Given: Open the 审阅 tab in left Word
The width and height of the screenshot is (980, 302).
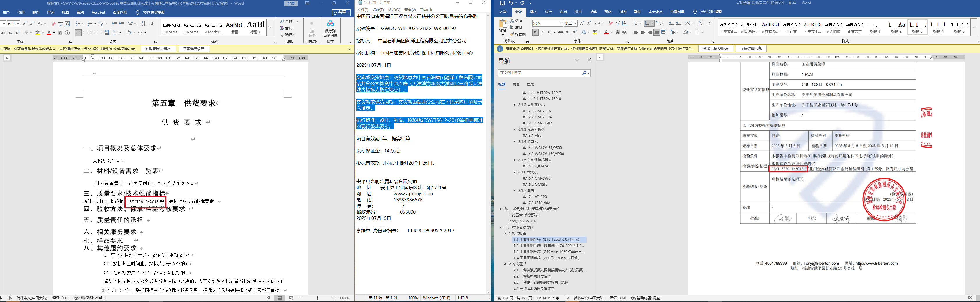Looking at the screenshot, I should pos(51,13).
